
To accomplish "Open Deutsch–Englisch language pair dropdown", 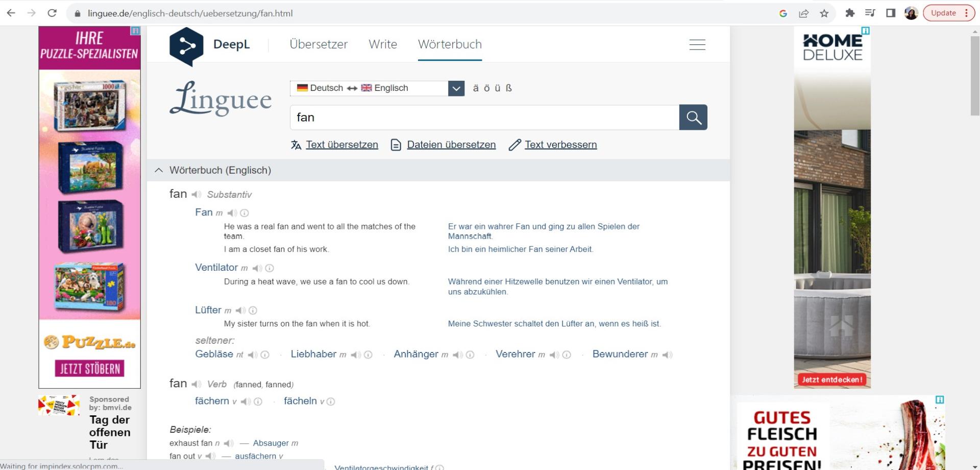I will pyautogui.click(x=377, y=88).
